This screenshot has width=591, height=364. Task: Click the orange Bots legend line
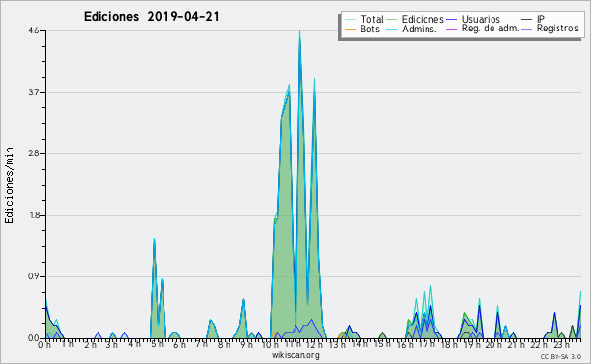(350, 29)
